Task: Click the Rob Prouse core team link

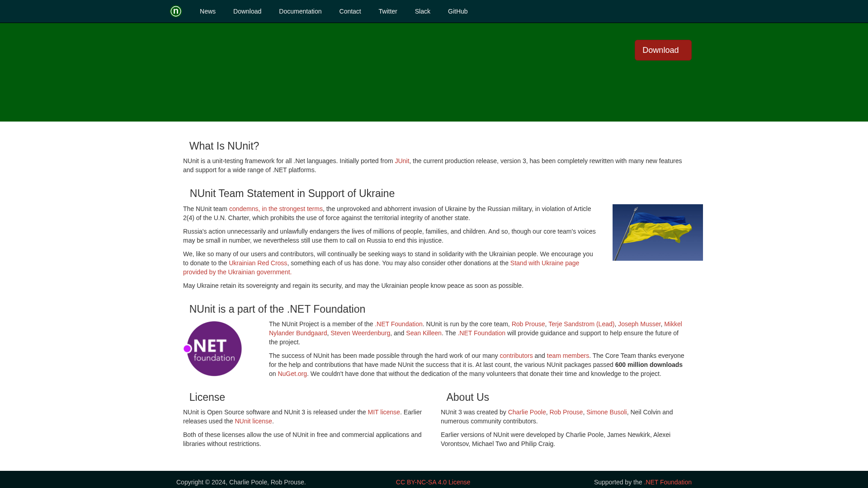Action: pos(528,324)
